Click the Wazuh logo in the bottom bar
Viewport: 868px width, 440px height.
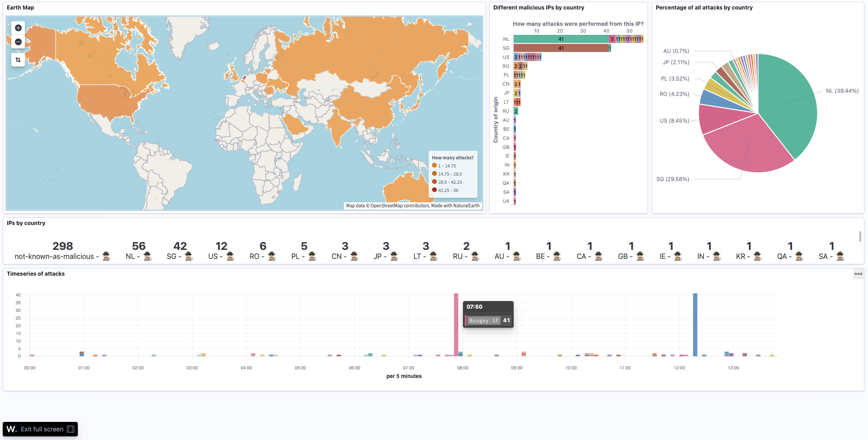(x=11, y=429)
